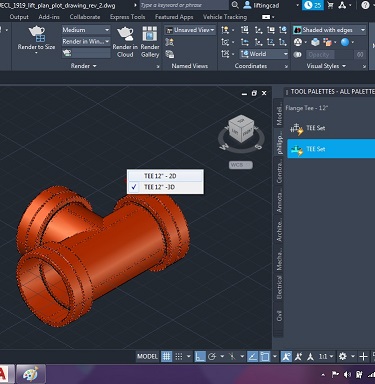Click the first UCS icon in Coordinates panel
This screenshot has height=384, width=375.
point(225,30)
